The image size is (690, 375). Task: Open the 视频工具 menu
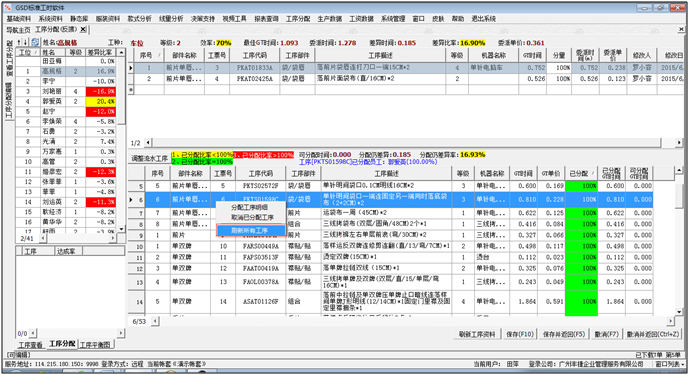(235, 18)
